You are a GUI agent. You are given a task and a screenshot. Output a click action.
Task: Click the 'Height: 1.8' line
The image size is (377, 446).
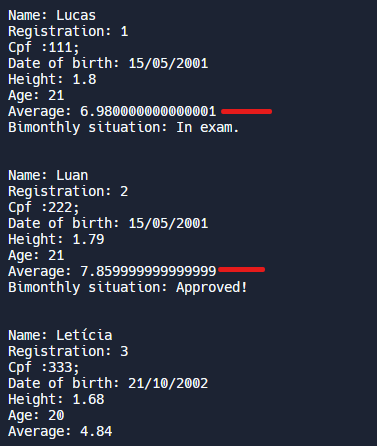coord(52,79)
